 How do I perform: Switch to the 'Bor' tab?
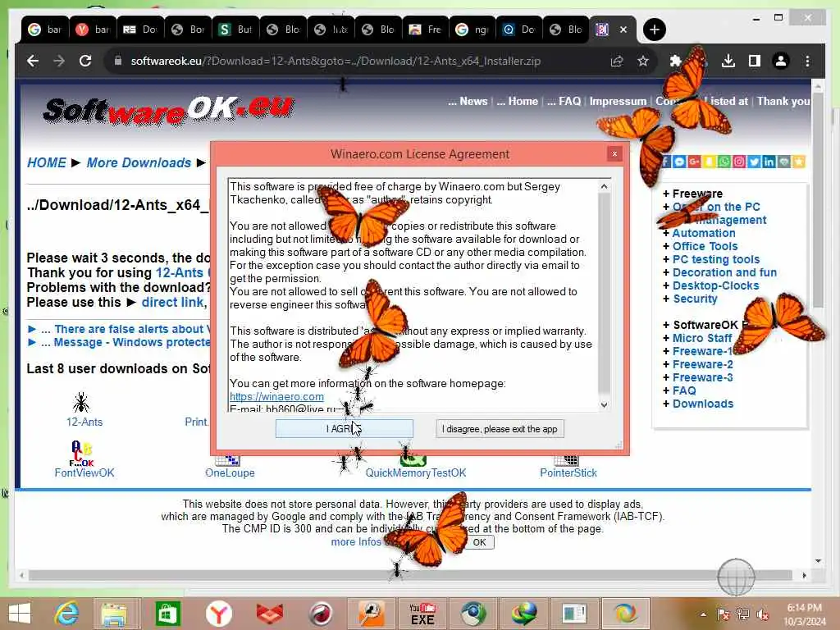(x=188, y=30)
